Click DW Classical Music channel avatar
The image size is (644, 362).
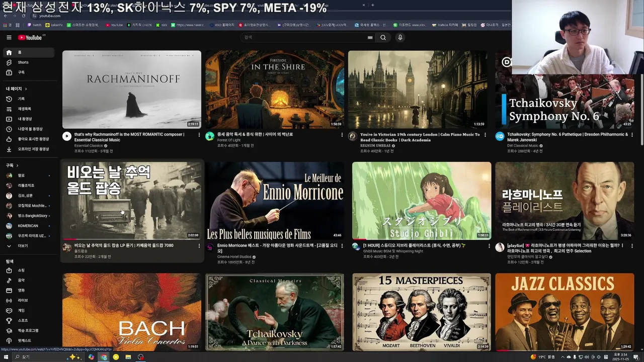[500, 136]
